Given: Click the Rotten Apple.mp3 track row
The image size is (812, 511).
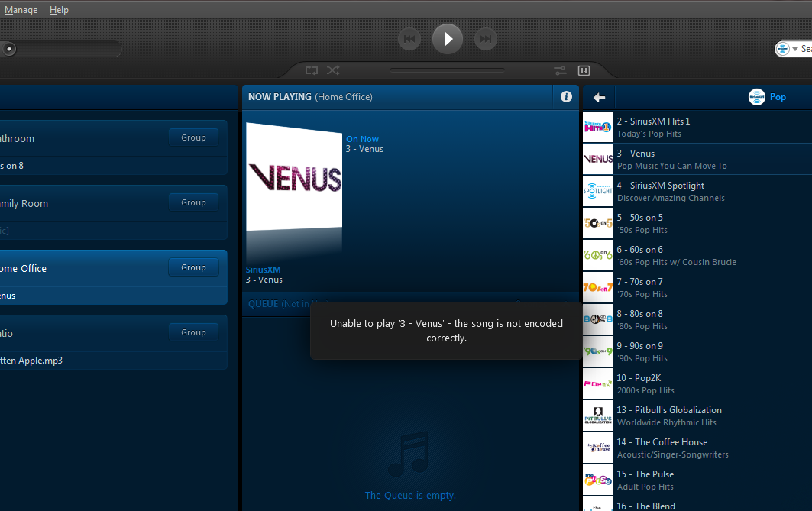Looking at the screenshot, I should 113,361.
